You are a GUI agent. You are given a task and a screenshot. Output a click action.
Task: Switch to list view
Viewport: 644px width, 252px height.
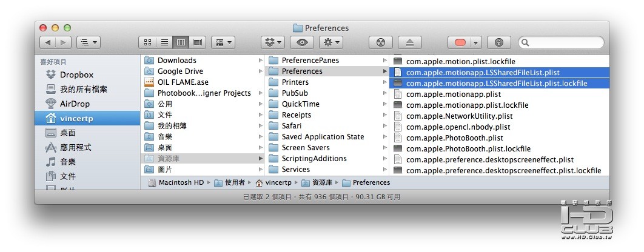[x=164, y=42]
